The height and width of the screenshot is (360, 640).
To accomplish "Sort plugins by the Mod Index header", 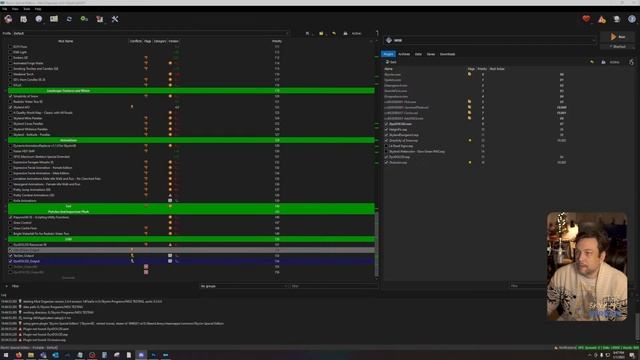I will pos(497,69).
